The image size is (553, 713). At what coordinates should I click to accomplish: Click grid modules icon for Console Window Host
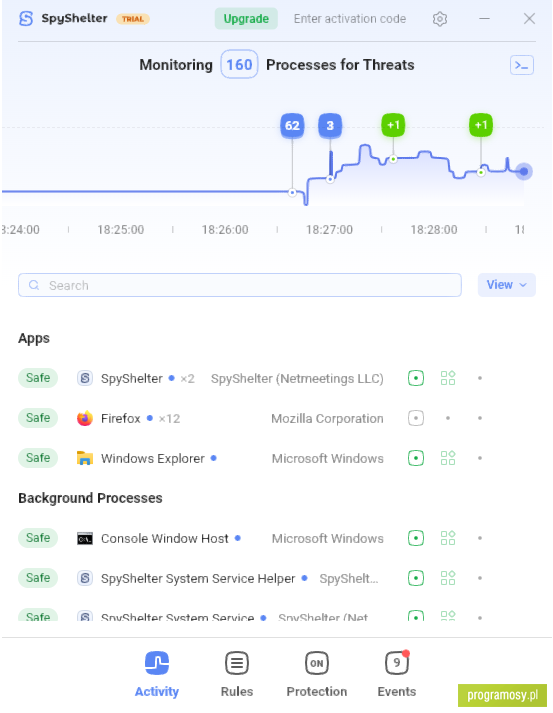(448, 538)
